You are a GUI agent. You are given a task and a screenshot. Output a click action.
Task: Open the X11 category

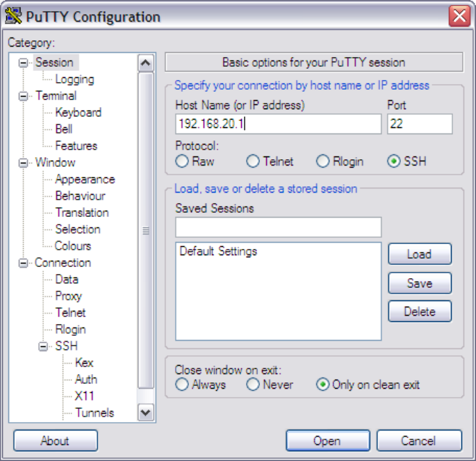[84, 396]
